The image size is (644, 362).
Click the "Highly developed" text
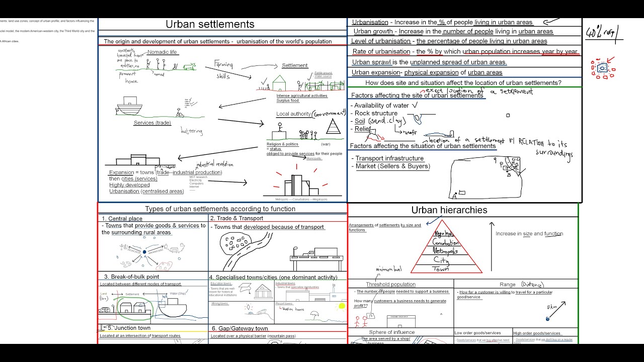pyautogui.click(x=129, y=185)
